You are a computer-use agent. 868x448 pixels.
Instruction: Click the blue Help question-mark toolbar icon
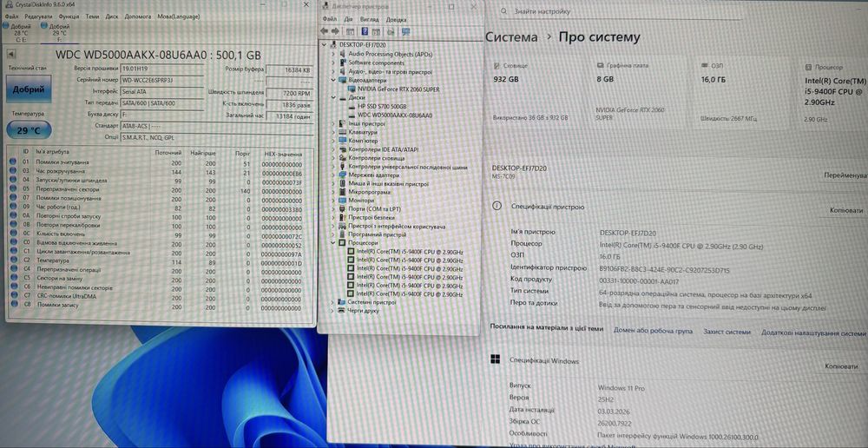365,31
